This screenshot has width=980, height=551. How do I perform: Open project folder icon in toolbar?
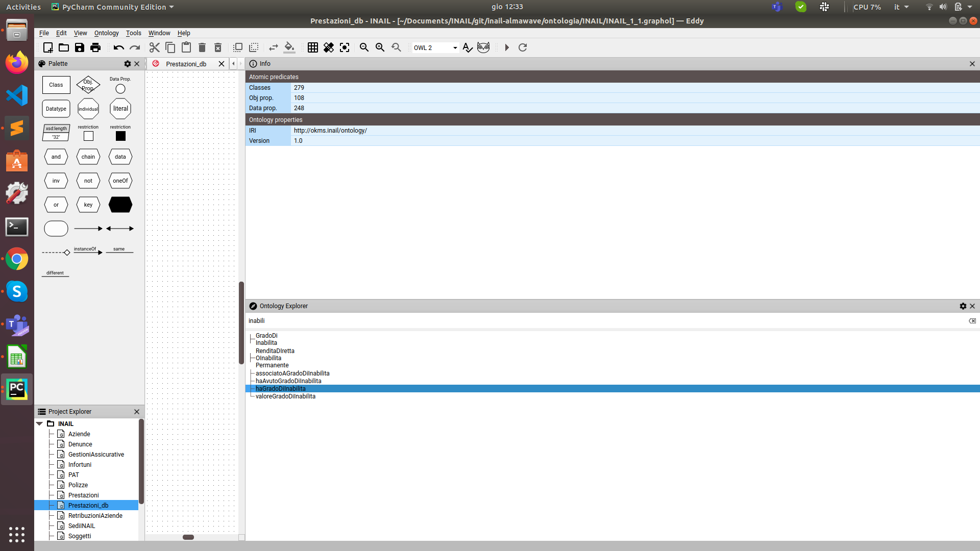click(64, 47)
